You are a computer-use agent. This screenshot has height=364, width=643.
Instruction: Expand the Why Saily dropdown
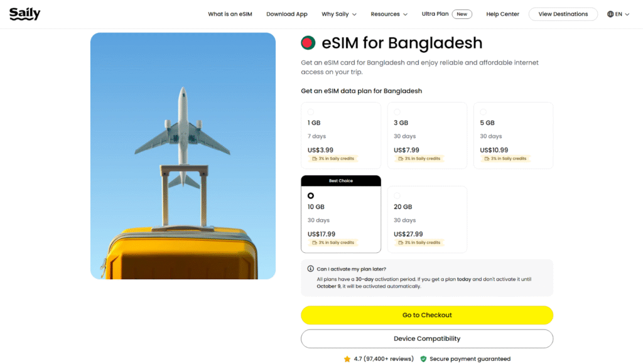pyautogui.click(x=339, y=14)
